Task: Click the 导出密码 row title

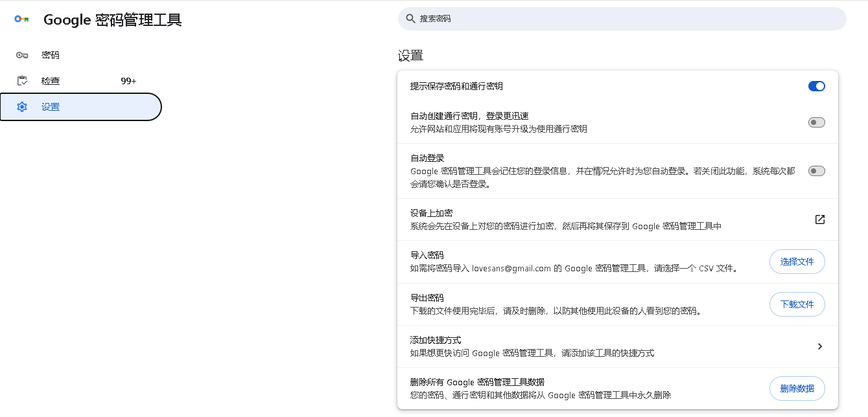Action: (x=427, y=298)
